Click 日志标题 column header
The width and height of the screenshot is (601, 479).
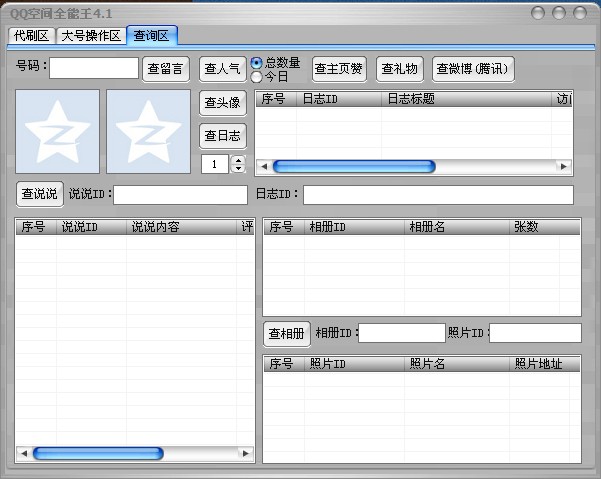click(466, 99)
